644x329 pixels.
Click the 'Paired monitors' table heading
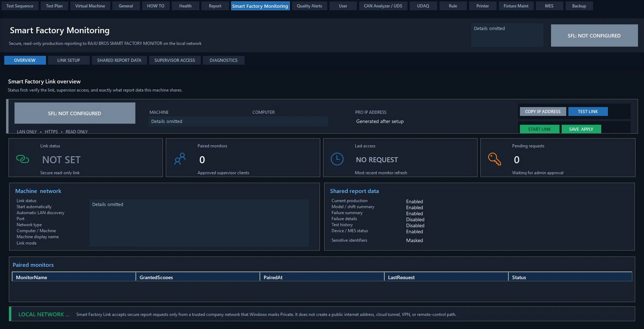pyautogui.click(x=33, y=265)
